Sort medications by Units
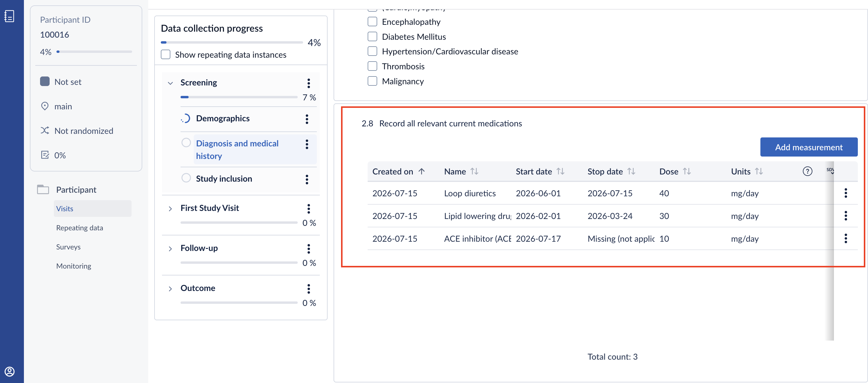Viewport: 868px width, 383px height. pos(759,171)
